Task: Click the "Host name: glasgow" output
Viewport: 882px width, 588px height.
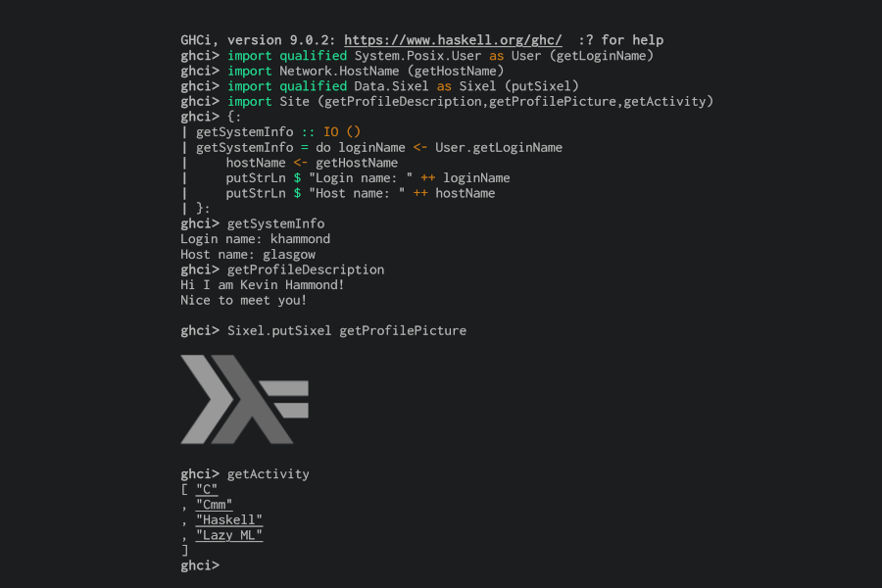Action: coord(248,255)
